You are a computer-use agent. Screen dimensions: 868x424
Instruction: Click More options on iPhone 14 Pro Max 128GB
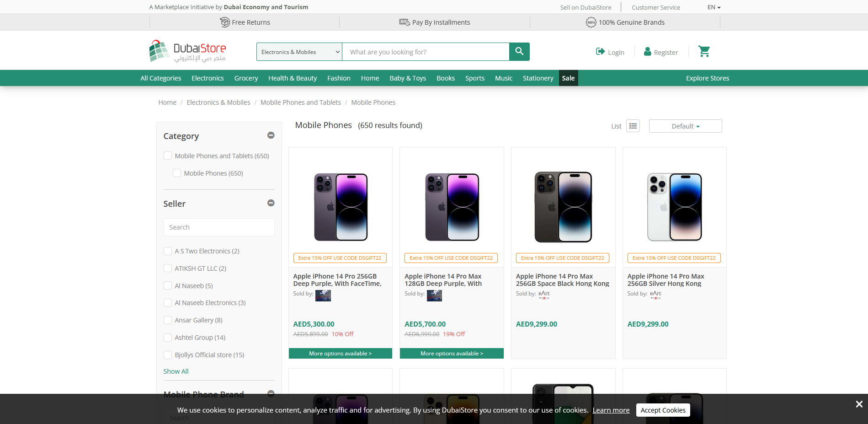[x=452, y=354]
